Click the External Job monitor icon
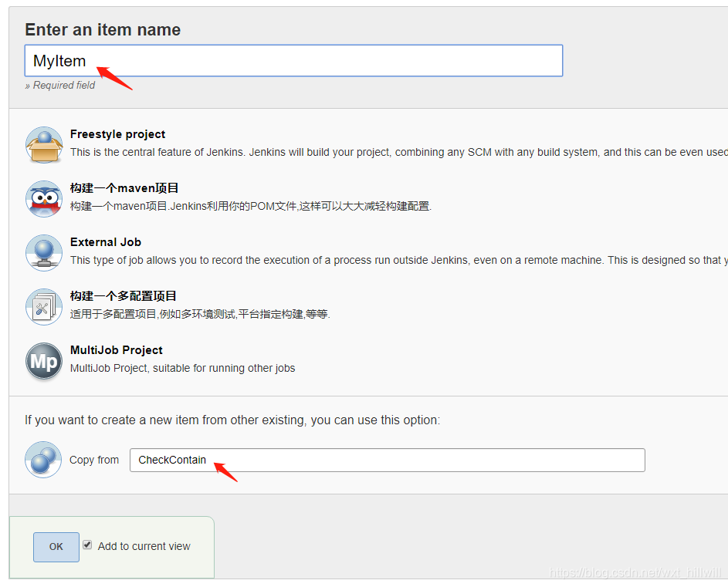 coord(44,253)
